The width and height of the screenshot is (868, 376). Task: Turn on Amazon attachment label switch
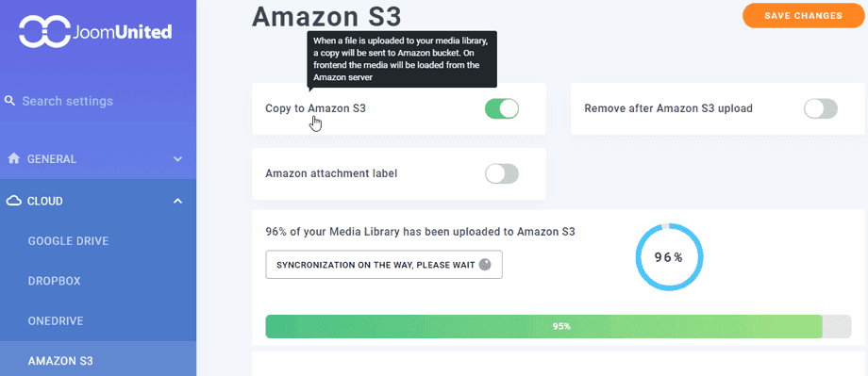tap(502, 173)
